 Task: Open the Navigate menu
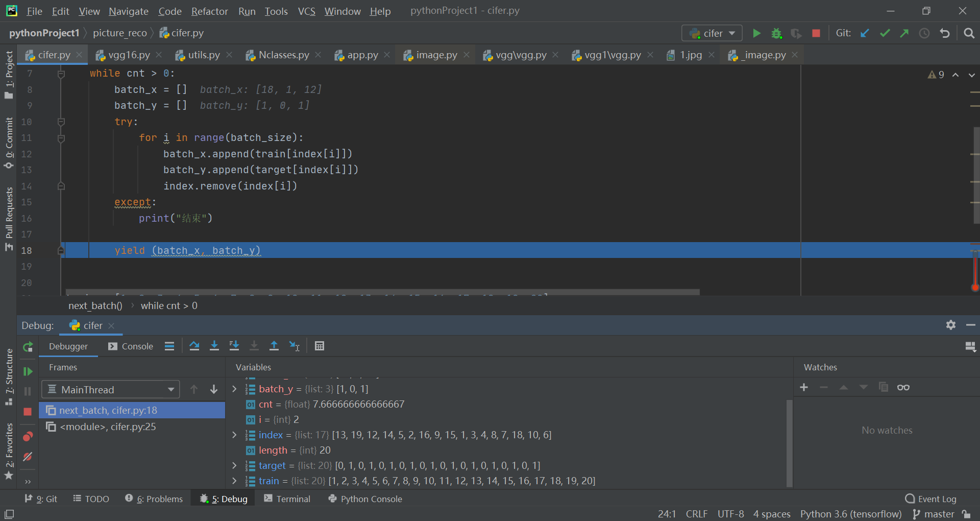coord(129,11)
